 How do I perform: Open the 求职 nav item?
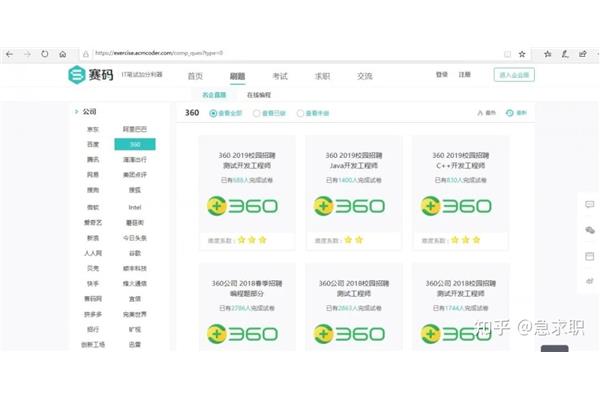pyautogui.click(x=322, y=76)
